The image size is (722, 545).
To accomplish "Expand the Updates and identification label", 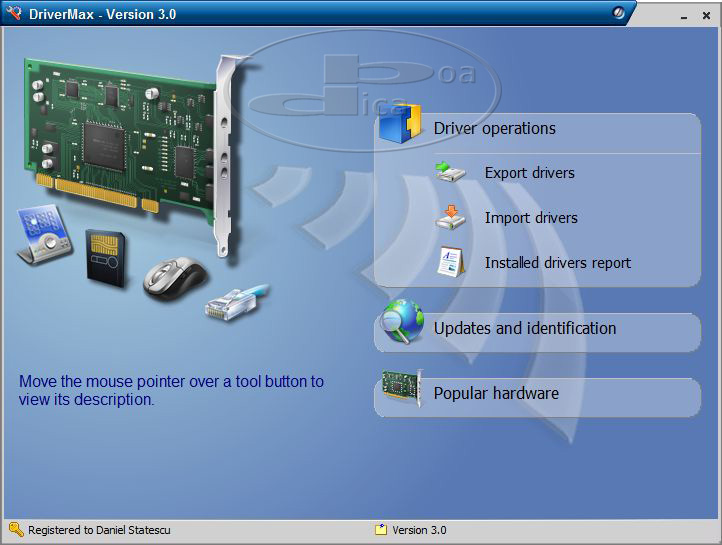I will [x=524, y=328].
